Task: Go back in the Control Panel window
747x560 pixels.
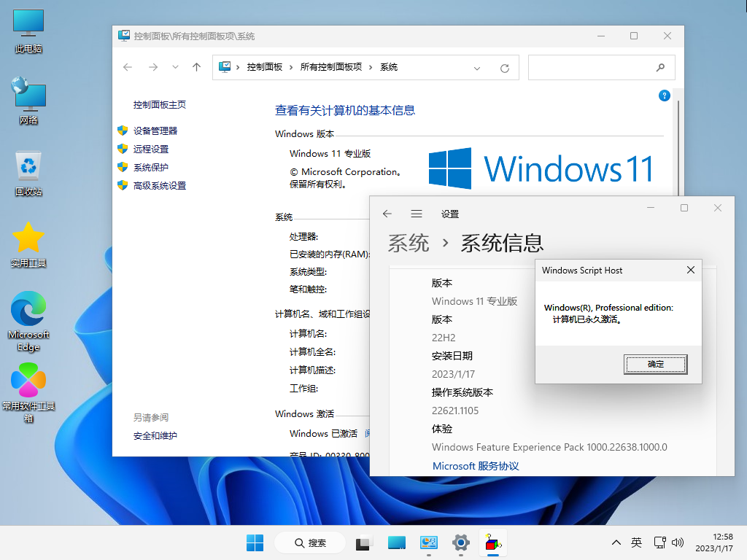Action: pos(127,67)
